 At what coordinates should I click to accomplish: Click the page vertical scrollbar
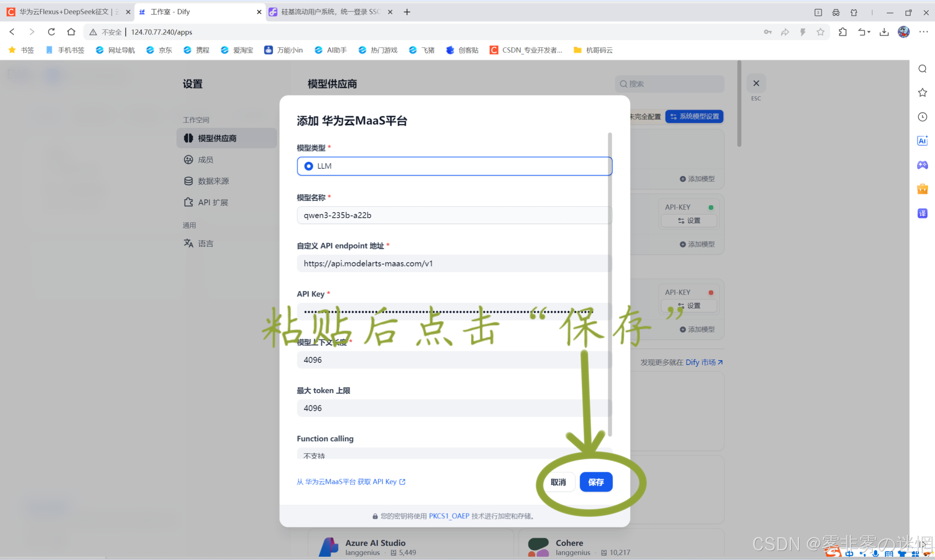(739, 104)
